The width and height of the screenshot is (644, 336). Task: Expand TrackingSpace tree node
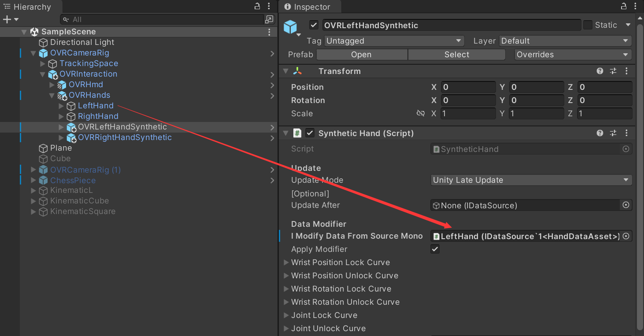(x=43, y=63)
